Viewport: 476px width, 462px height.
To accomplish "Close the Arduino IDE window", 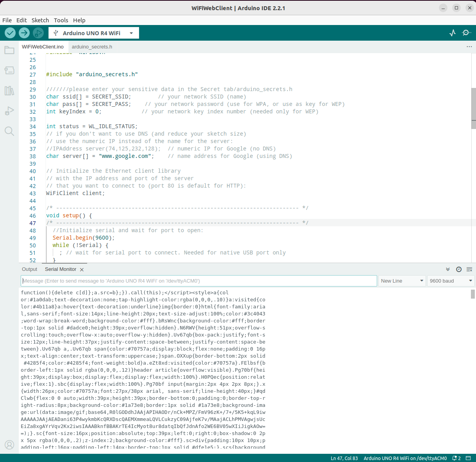I will click(x=470, y=8).
